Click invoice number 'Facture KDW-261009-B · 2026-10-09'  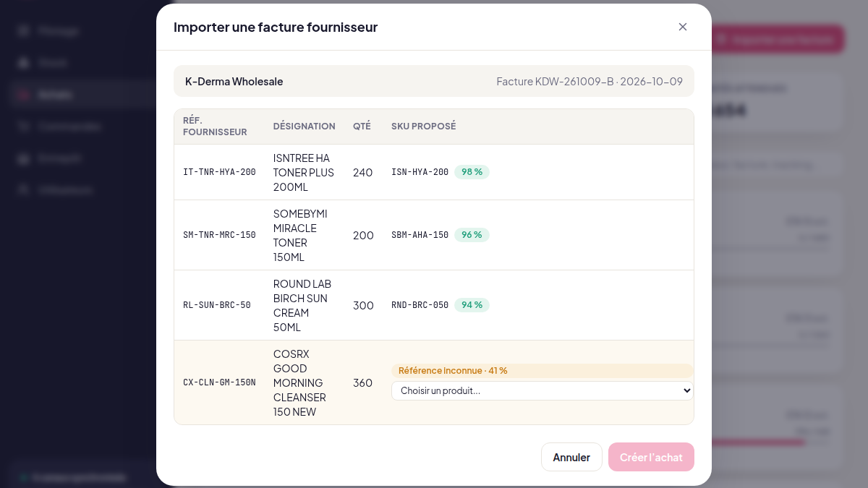click(590, 81)
